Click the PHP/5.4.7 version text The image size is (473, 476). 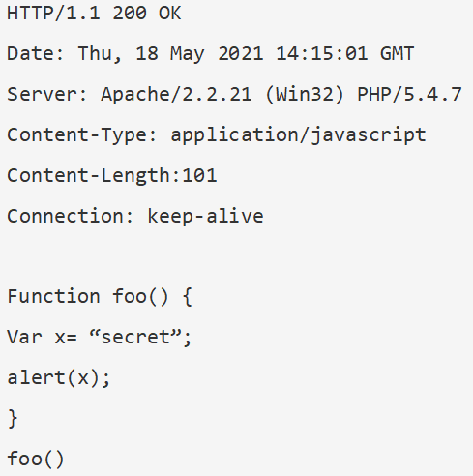[x=409, y=94]
